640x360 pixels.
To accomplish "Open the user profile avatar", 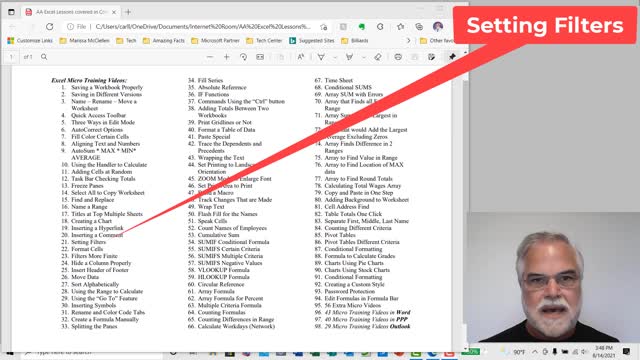I will point(438,27).
